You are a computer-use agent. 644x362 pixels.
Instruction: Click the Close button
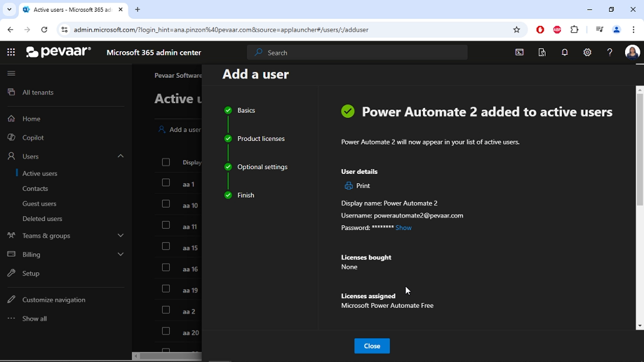pyautogui.click(x=372, y=346)
